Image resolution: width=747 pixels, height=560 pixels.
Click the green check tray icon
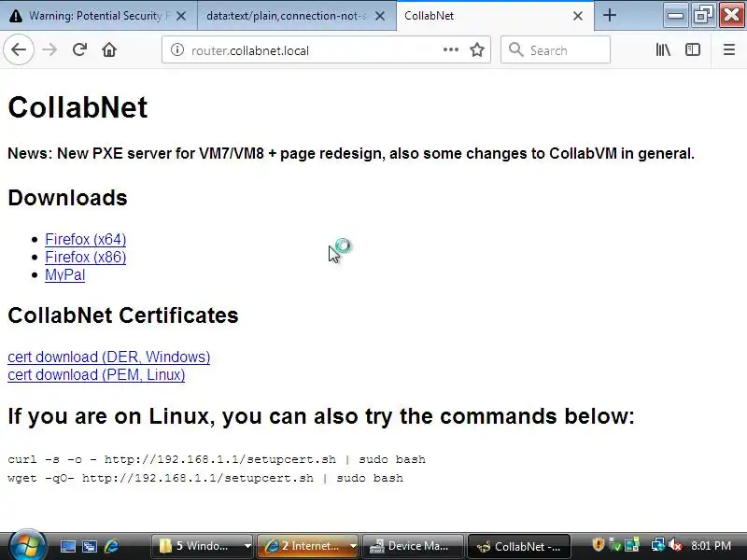(x=615, y=545)
